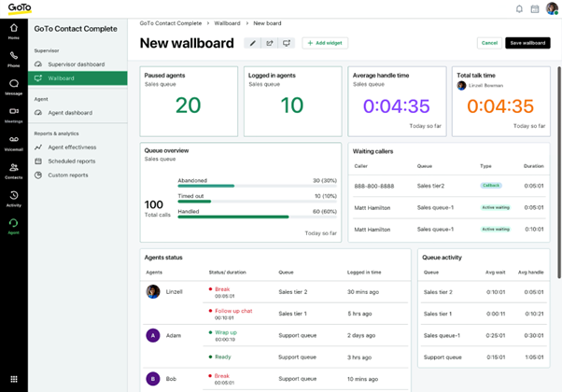This screenshot has width=562, height=392.
Task: Click the Add widget button
Action: (325, 43)
